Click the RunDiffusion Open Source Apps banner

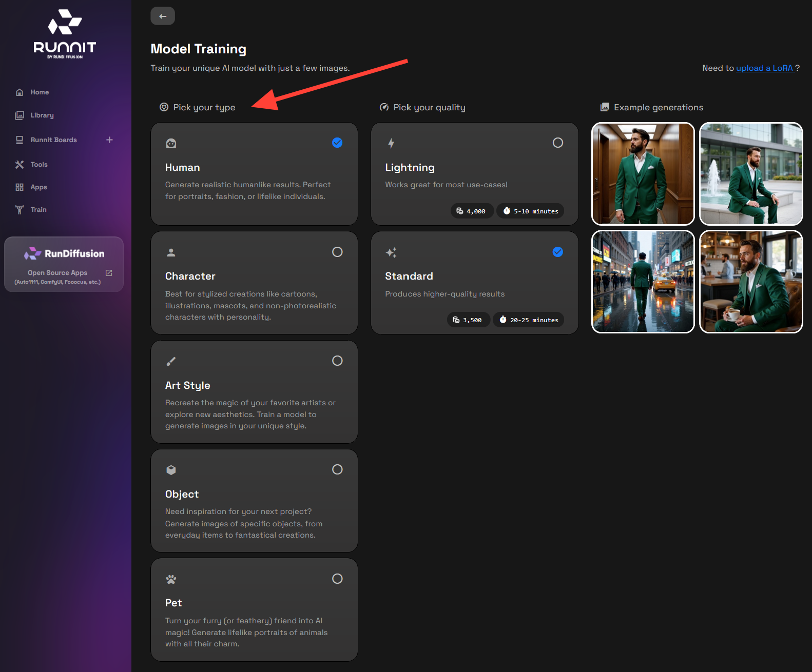point(64,264)
